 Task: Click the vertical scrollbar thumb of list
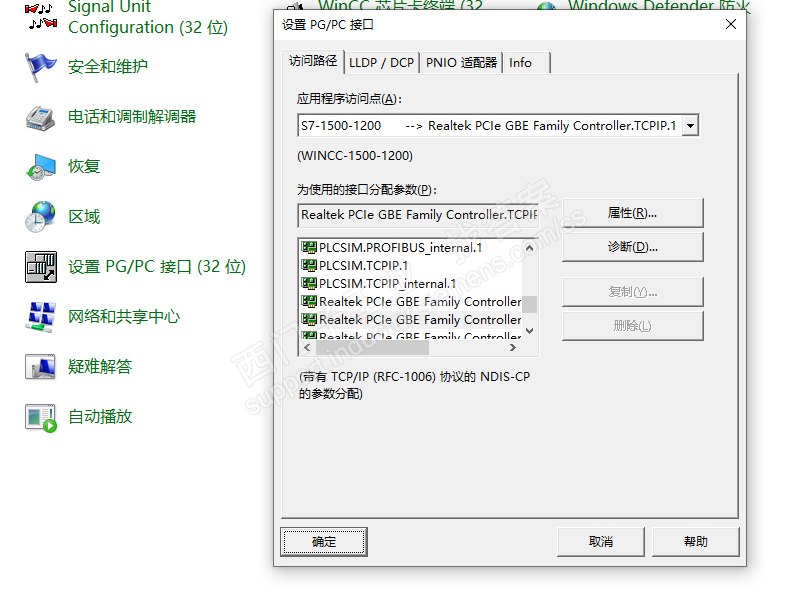tap(530, 305)
